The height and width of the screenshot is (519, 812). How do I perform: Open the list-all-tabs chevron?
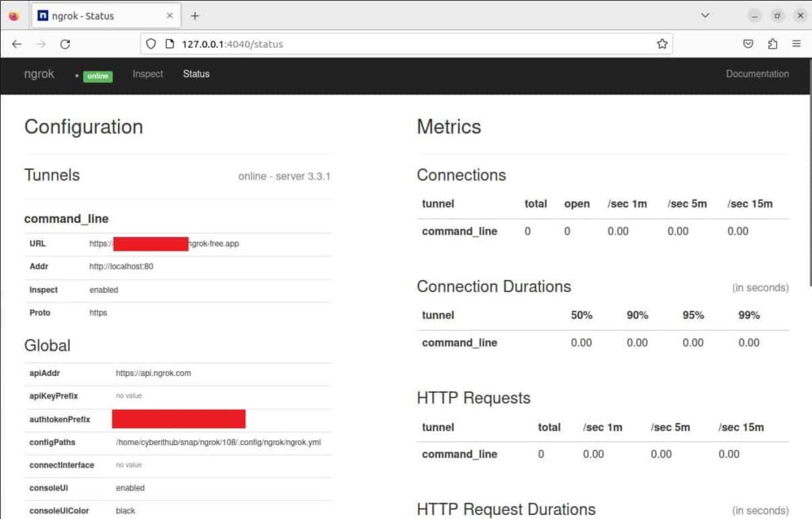pyautogui.click(x=706, y=14)
